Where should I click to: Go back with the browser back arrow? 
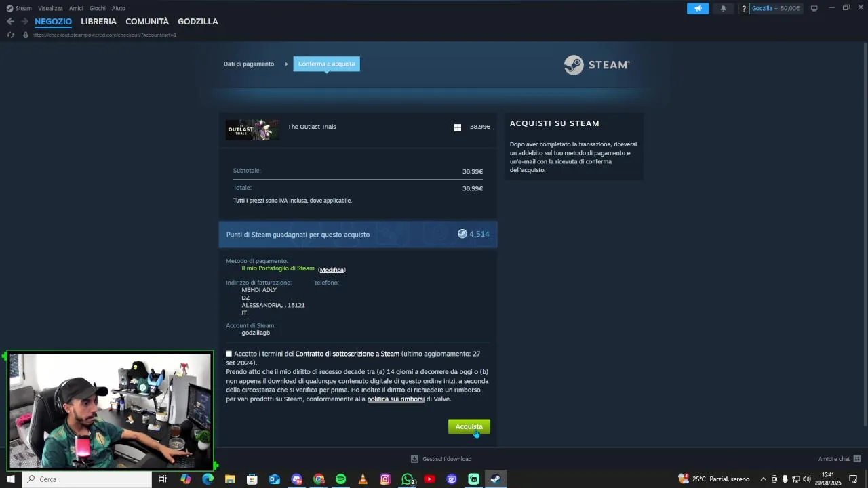[x=10, y=22]
